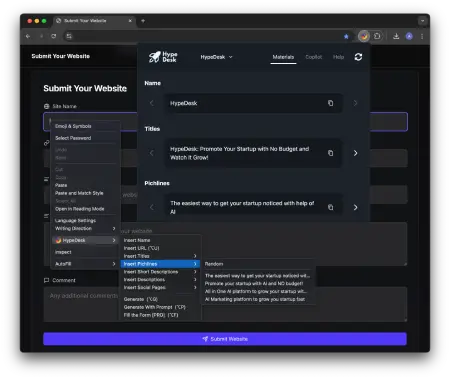Open Language Settings menu item
Screen dimensions: 450x379
click(x=85, y=220)
